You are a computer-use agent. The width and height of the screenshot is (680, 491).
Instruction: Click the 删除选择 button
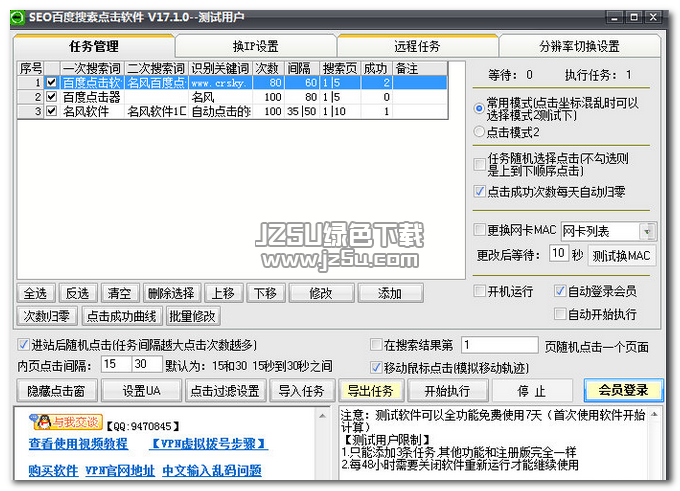(172, 293)
